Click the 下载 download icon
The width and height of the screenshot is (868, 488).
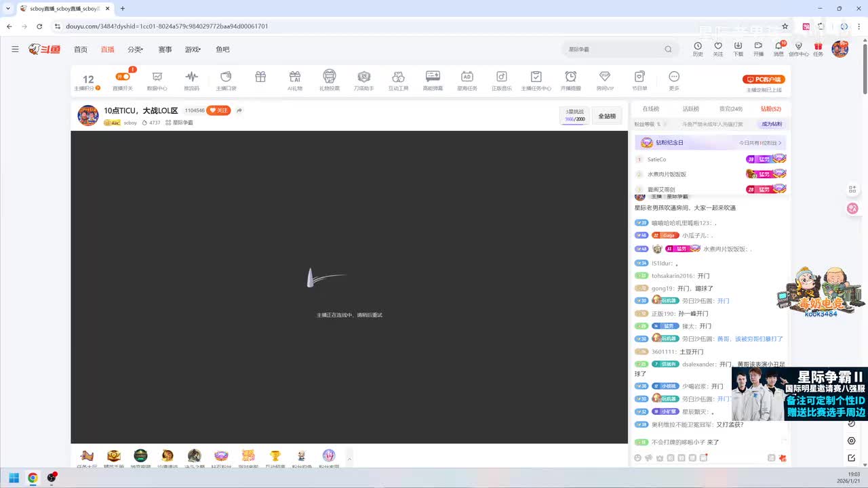738,49
